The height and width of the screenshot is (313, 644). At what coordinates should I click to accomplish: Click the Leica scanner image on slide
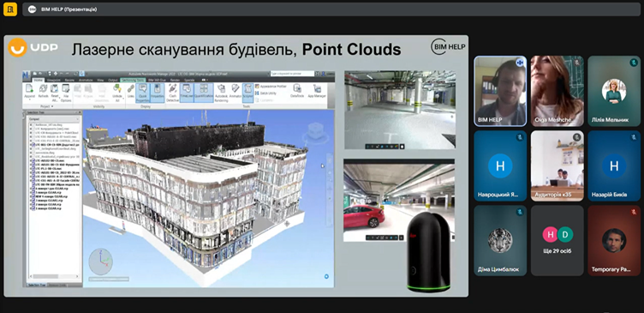pos(428,252)
